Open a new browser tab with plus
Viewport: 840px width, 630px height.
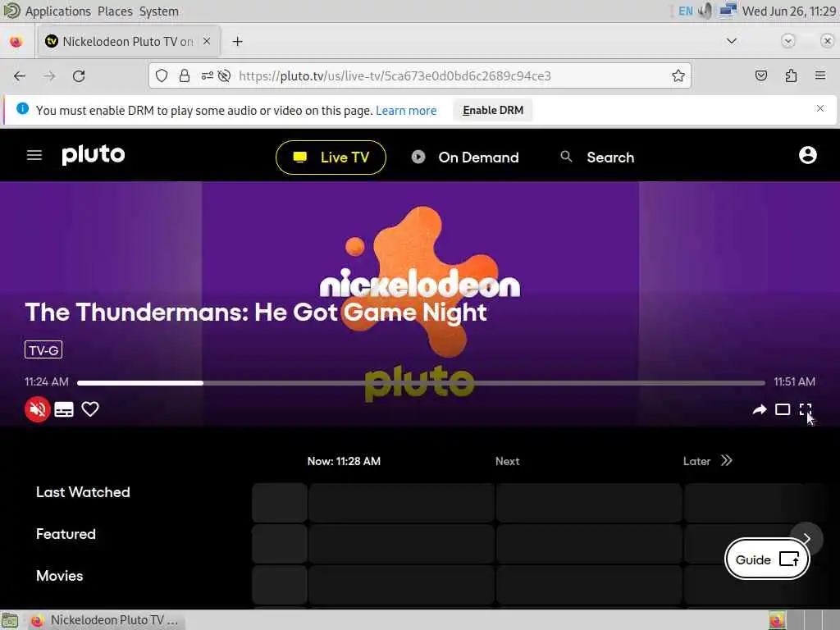pyautogui.click(x=237, y=42)
